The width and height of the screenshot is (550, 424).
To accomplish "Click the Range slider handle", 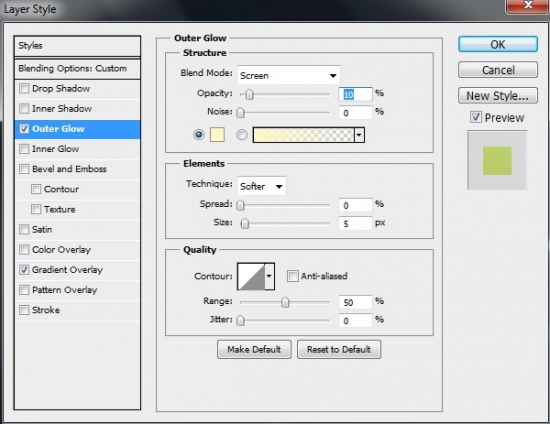I will (x=285, y=302).
